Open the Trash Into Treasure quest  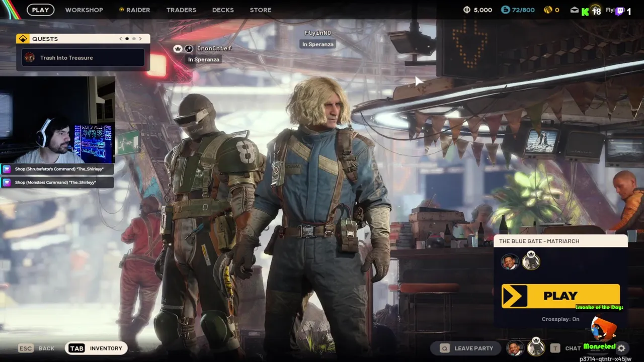pyautogui.click(x=83, y=58)
